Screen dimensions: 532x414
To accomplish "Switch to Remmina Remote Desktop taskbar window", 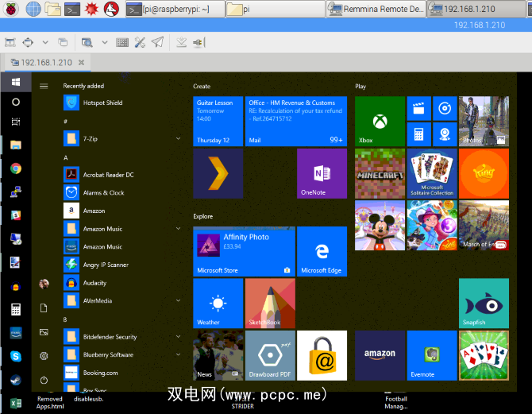I will pyautogui.click(x=376, y=10).
